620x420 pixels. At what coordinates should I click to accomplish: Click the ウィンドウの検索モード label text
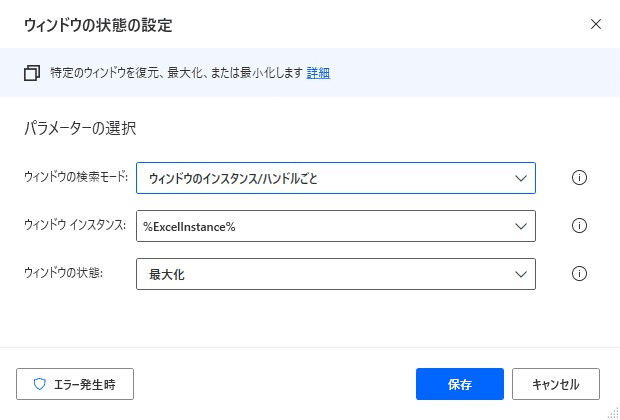tap(76, 177)
